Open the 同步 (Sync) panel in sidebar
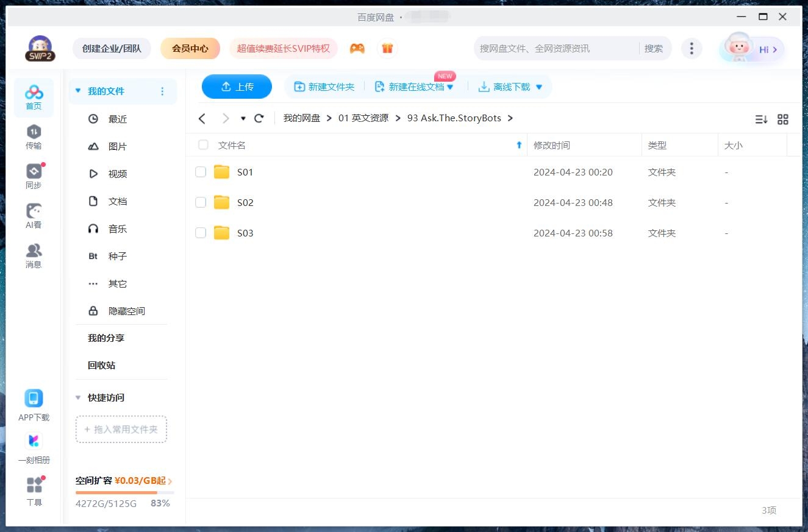This screenshot has height=532, width=808. 34,175
